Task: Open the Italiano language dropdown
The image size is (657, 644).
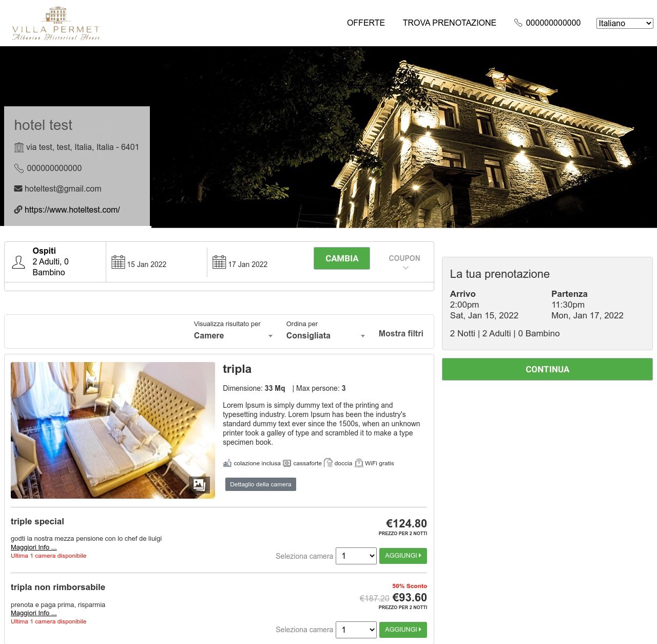Action: (624, 23)
